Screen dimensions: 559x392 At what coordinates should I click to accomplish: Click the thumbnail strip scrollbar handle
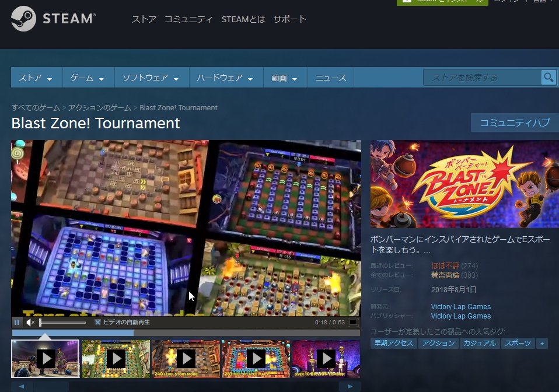click(x=51, y=387)
